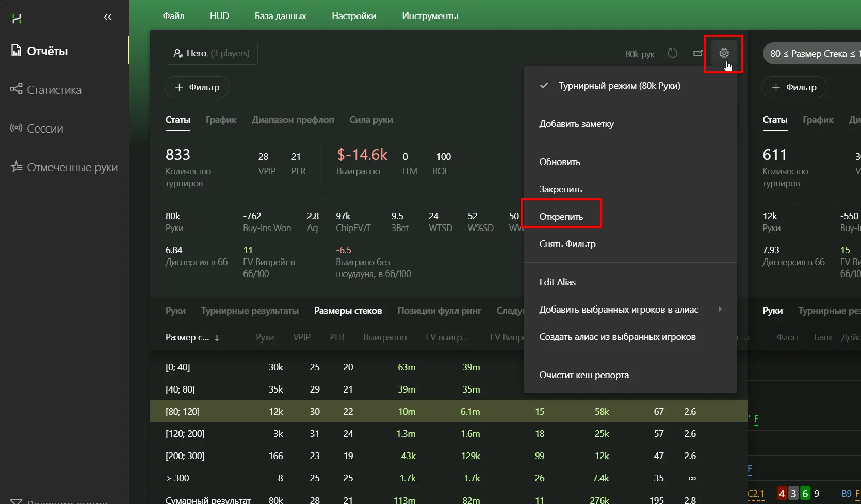Go to Сессии in sidebar

45,128
